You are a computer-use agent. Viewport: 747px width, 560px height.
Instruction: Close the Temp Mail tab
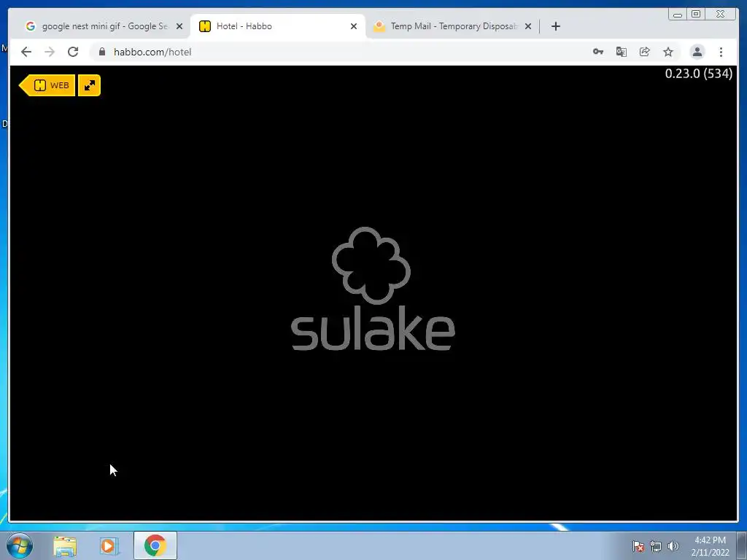[x=528, y=26]
